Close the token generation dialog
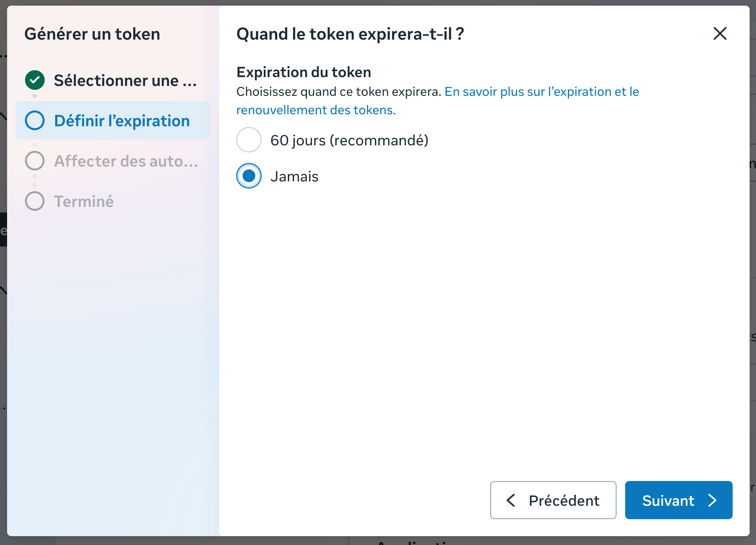This screenshot has width=756, height=545. [720, 34]
